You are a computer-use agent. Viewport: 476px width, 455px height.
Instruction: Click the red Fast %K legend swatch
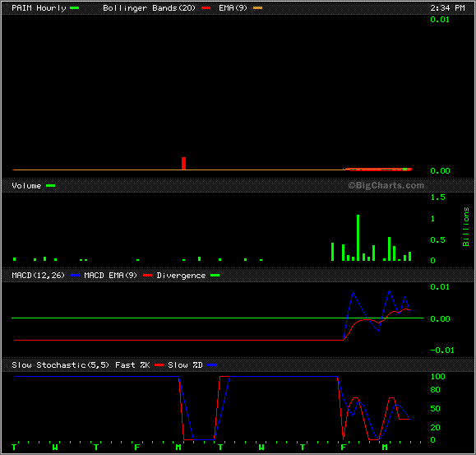click(159, 364)
